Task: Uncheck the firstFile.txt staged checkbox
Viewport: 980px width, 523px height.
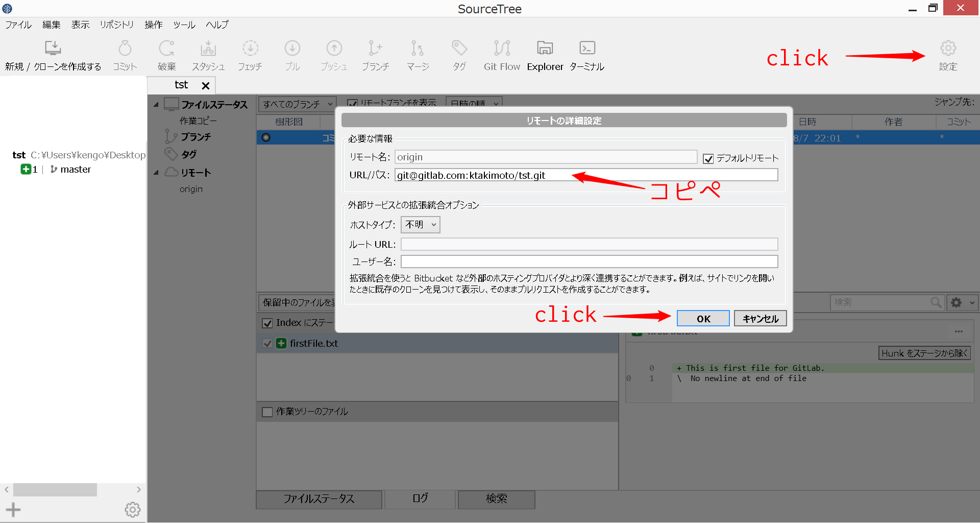Action: click(267, 343)
